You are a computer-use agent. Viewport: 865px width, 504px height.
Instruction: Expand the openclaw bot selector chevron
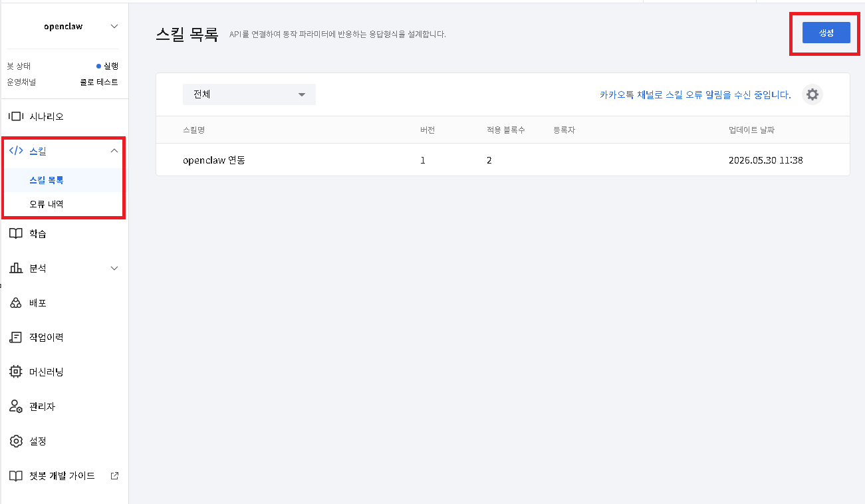[114, 27]
